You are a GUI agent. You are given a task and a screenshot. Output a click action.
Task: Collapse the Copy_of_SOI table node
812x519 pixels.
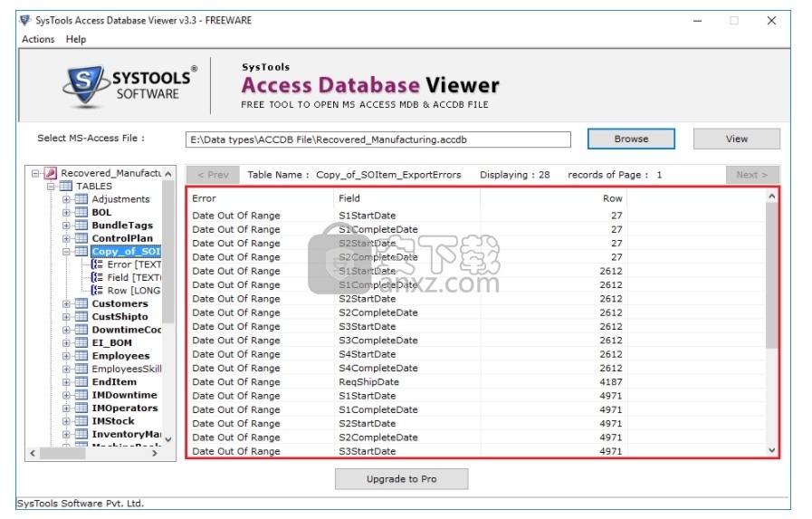click(66, 252)
